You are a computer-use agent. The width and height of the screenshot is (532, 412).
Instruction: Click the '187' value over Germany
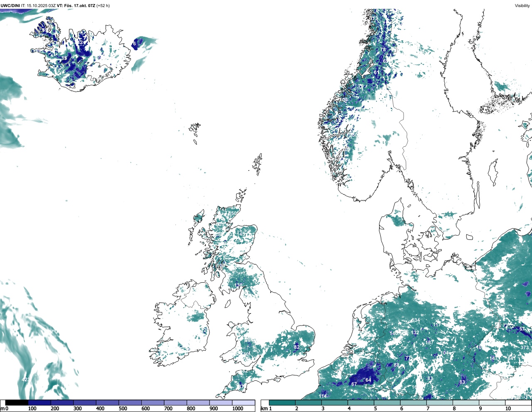[430, 343]
